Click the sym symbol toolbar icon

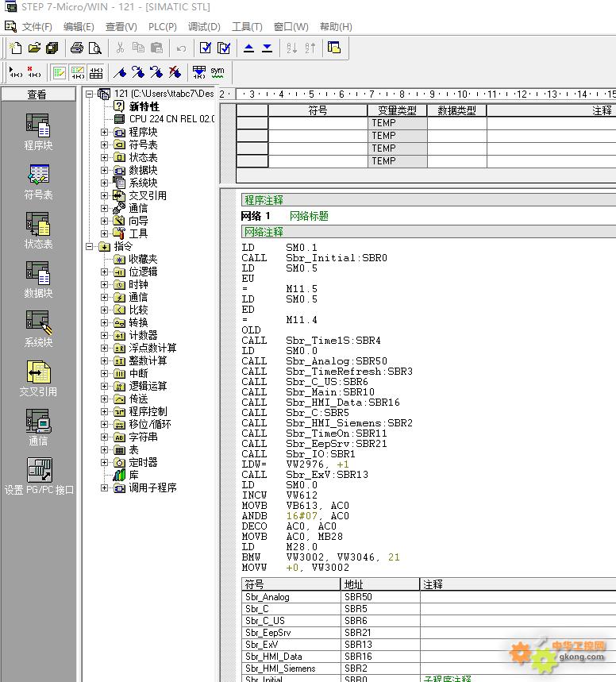click(x=218, y=72)
